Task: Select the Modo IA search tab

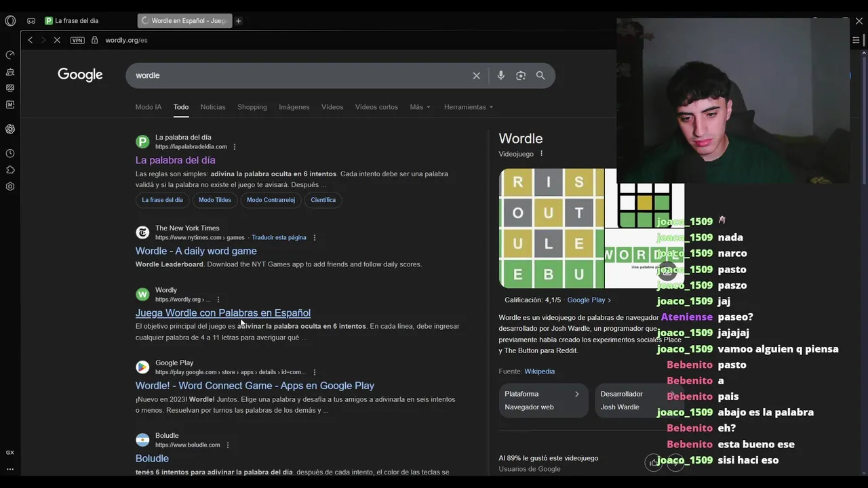Action: click(x=149, y=107)
